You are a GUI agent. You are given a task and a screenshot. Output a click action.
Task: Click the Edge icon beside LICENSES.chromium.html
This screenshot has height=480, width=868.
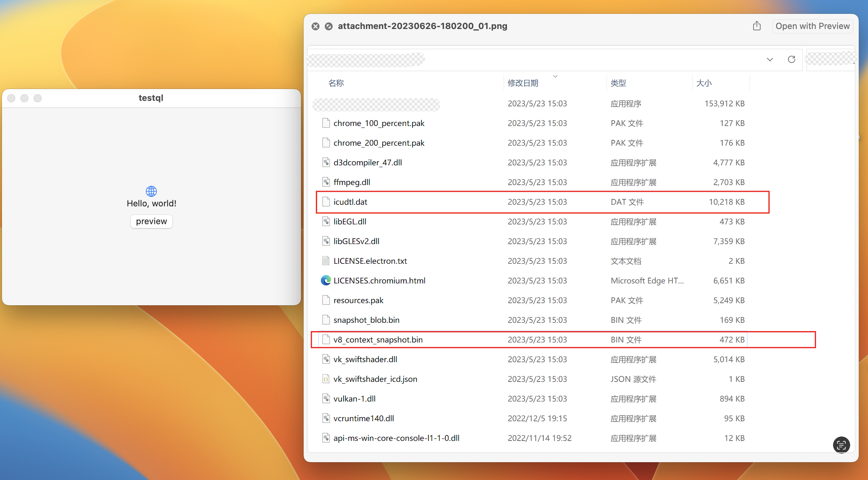[326, 281]
